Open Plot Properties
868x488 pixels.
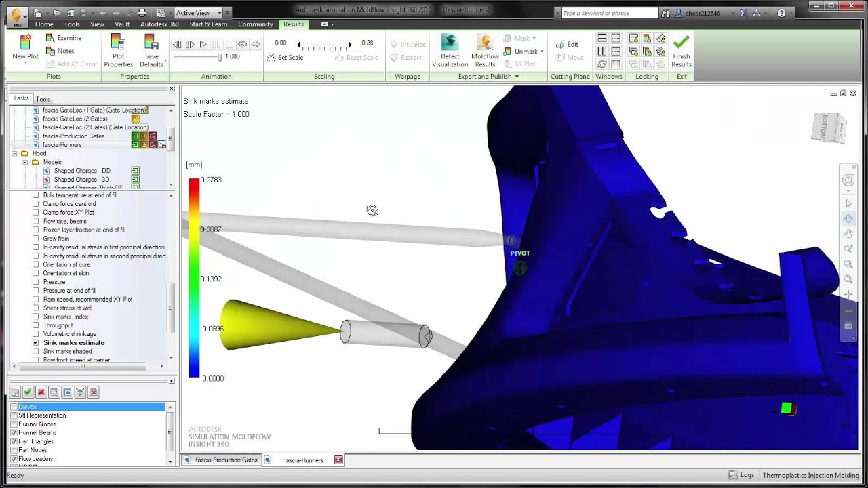pos(118,51)
